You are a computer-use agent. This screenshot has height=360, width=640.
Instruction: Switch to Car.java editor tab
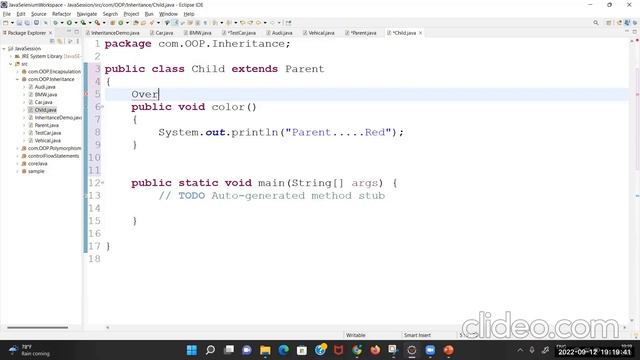[x=162, y=33]
